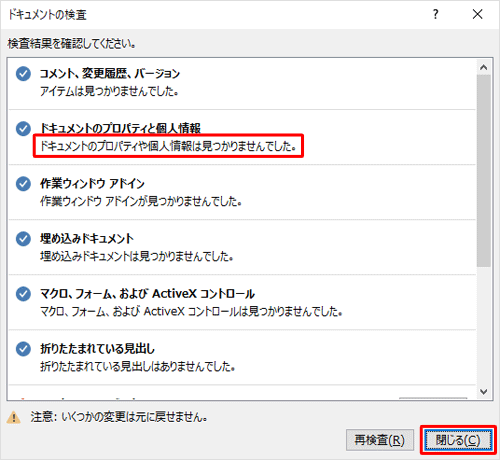Click the 閉じる(C) button
The width and height of the screenshot is (500, 460).
[458, 440]
